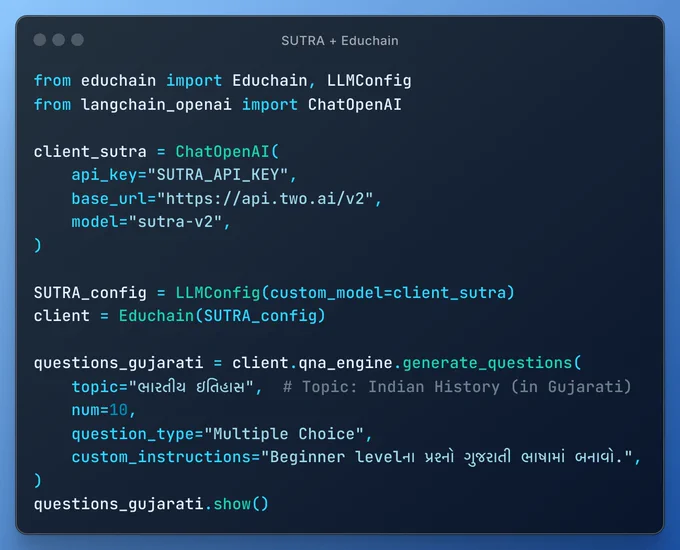Click the "Multiple Choice" question type string

pos(284,434)
